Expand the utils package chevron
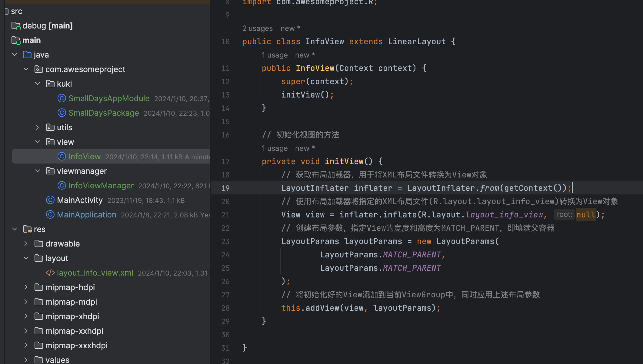 tap(38, 127)
